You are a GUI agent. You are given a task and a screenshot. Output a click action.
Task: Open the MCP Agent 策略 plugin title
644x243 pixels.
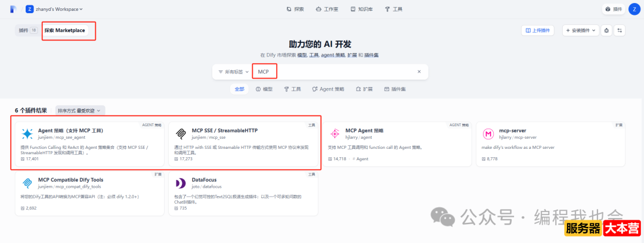[364, 130]
